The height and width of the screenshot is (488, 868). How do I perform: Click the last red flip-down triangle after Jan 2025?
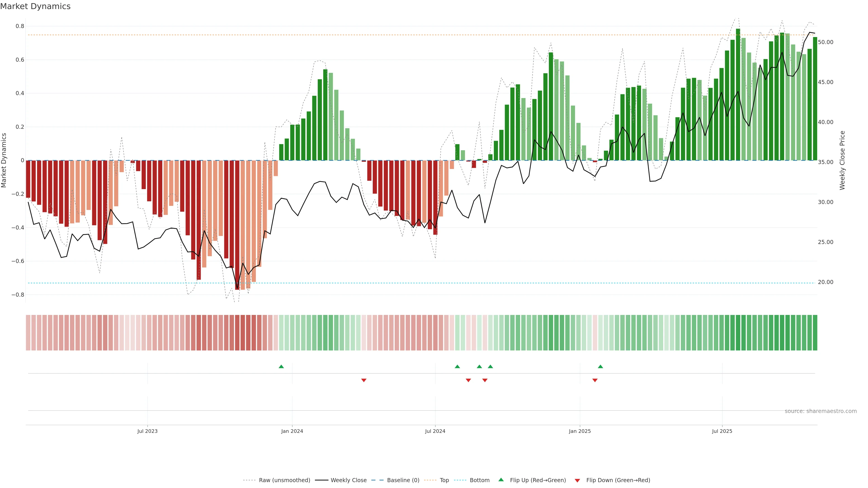click(595, 380)
